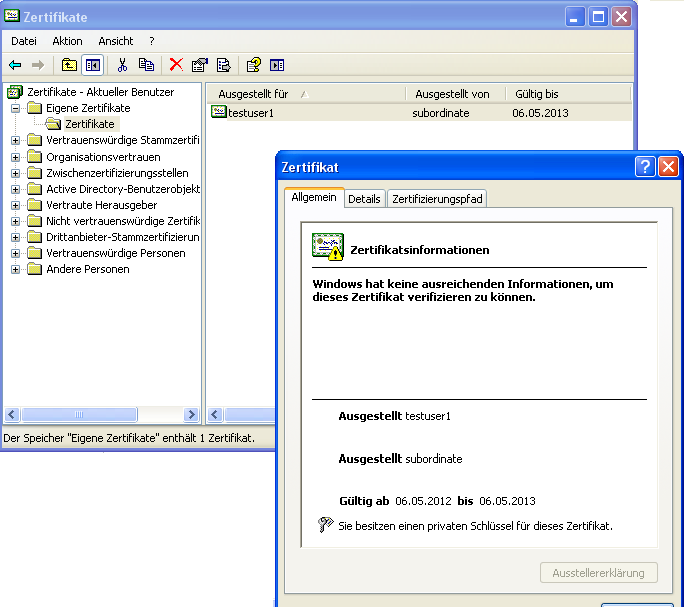Collapse the Eigene Zertifikate tree node
The height and width of the screenshot is (607, 685).
pyautogui.click(x=16, y=108)
